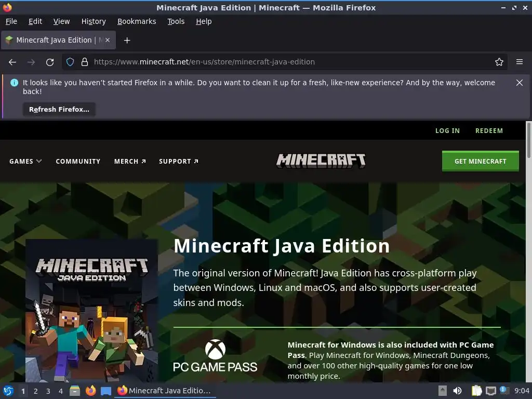Click the URL address bar field
The width and height of the screenshot is (532, 399).
285,62
